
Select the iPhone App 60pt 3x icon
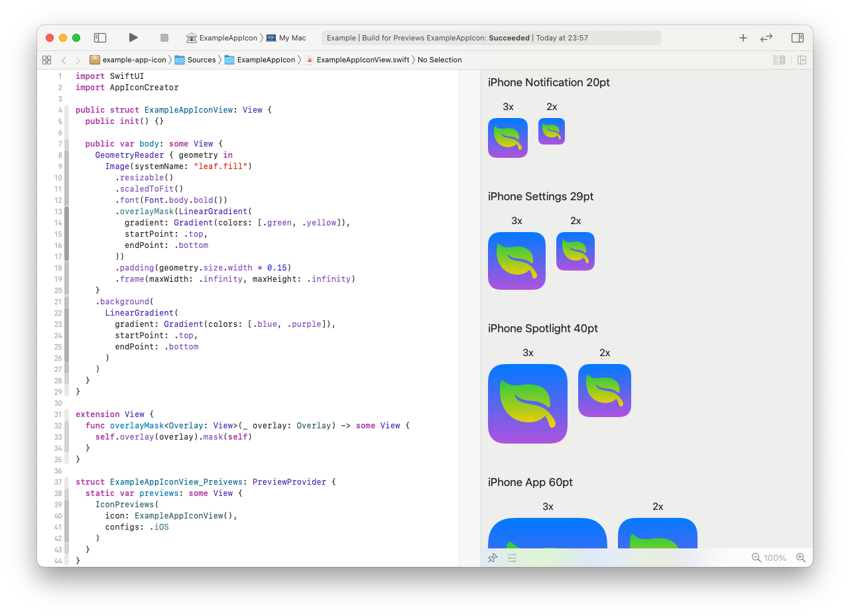[x=548, y=533]
